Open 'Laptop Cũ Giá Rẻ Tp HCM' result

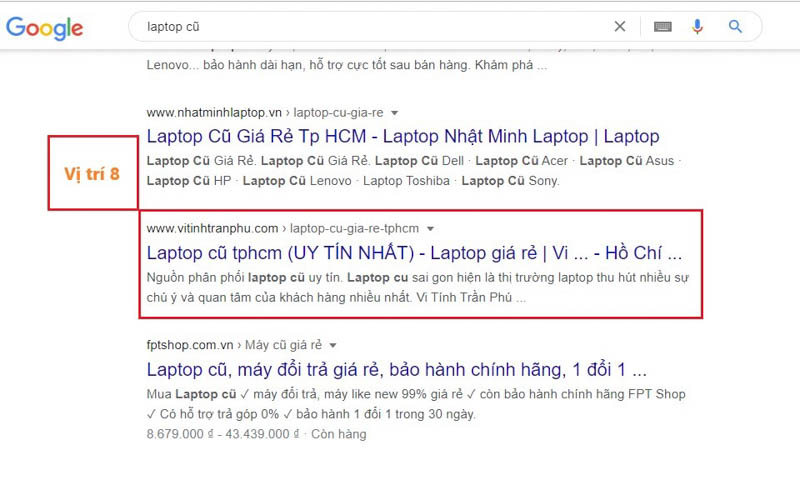tap(403, 137)
